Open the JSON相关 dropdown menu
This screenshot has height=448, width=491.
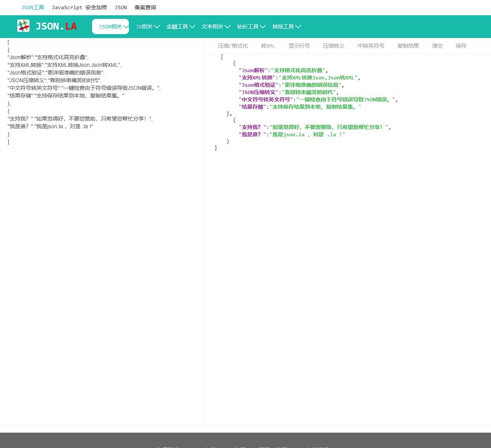[110, 26]
